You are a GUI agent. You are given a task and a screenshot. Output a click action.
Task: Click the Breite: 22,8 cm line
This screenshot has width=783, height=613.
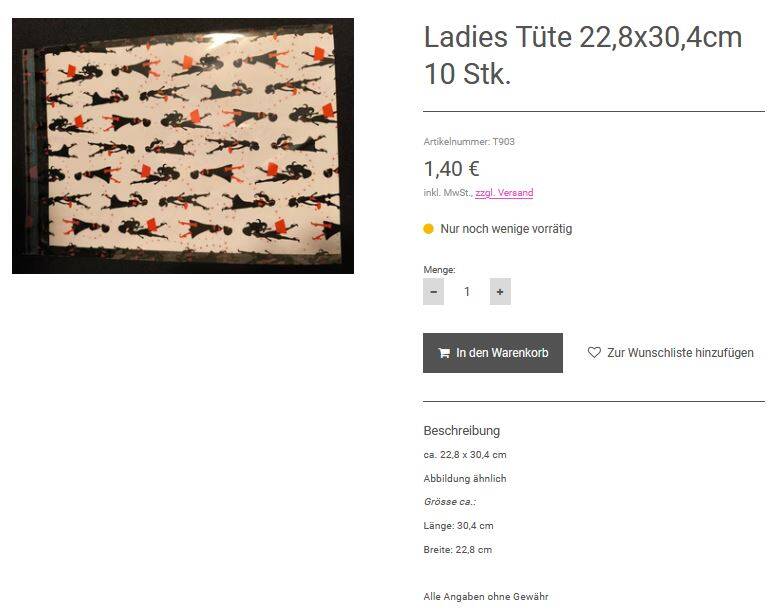(x=457, y=550)
